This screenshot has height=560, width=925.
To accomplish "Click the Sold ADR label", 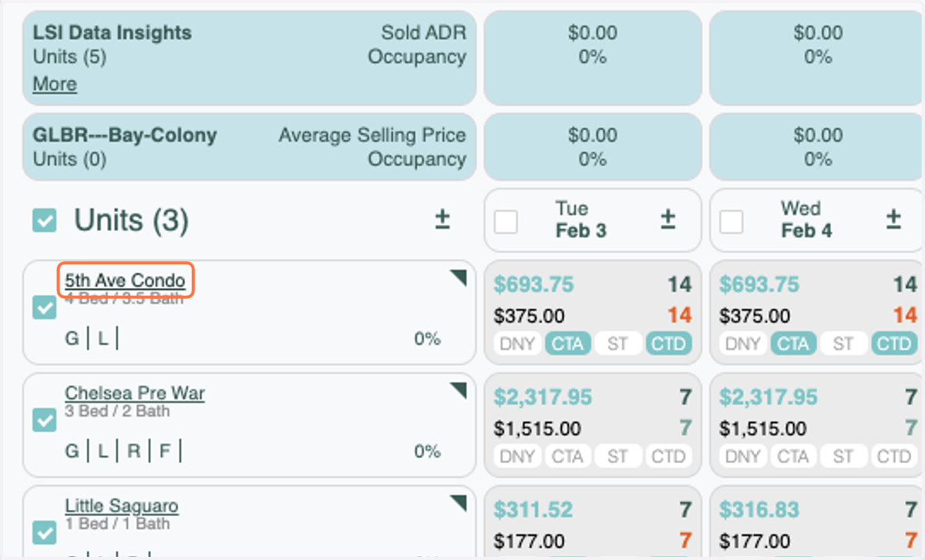I will (424, 33).
